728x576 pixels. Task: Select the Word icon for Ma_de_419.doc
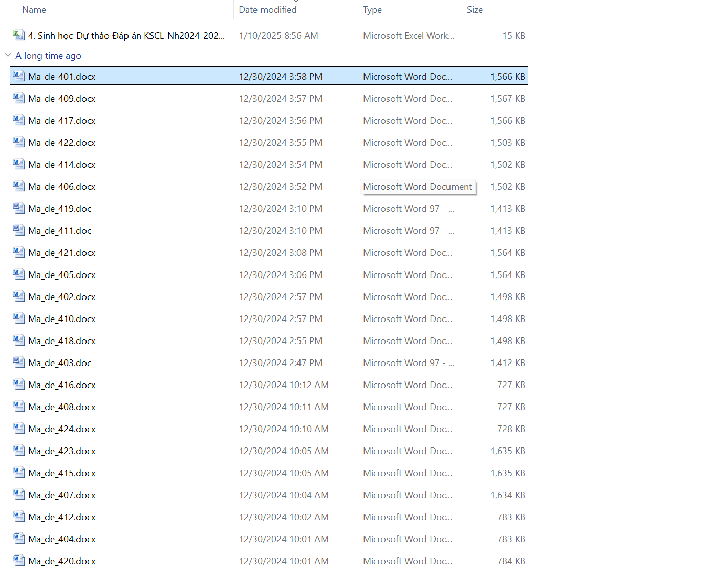[x=19, y=208]
